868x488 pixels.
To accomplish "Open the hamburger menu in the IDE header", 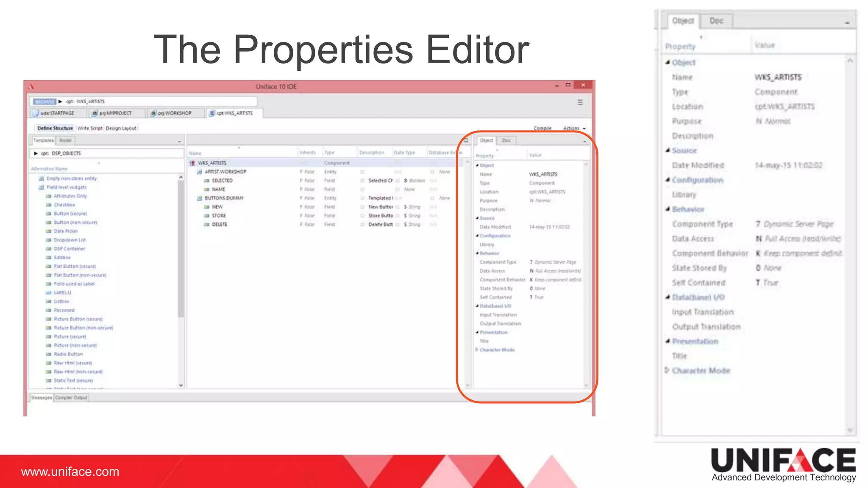I will (x=580, y=102).
